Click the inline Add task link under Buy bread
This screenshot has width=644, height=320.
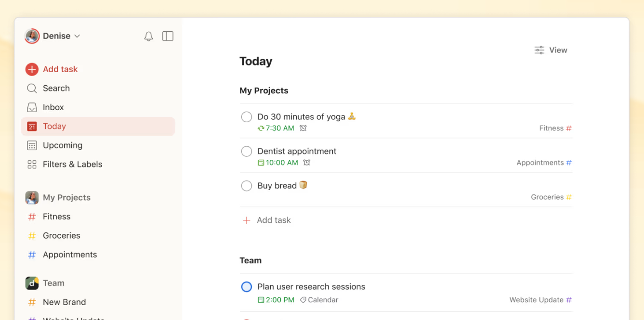(x=273, y=220)
